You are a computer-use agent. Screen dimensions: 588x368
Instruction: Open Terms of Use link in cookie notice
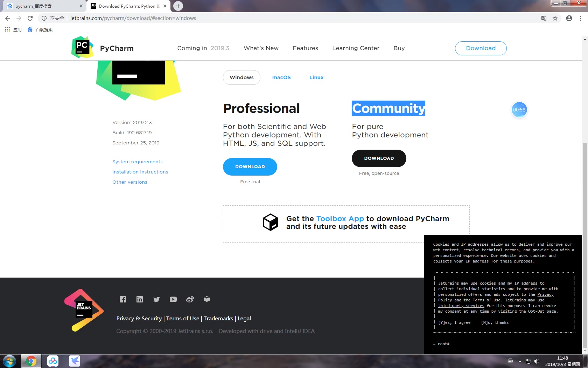487,300
